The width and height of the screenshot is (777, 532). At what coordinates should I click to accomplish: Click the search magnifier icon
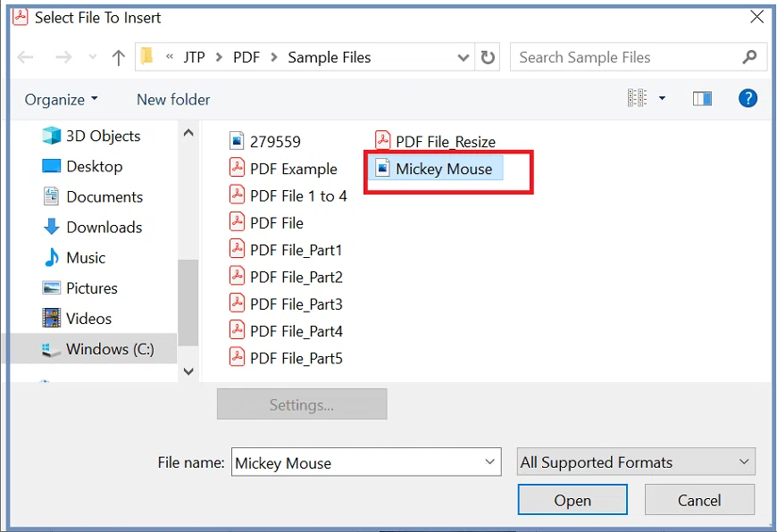tap(749, 57)
